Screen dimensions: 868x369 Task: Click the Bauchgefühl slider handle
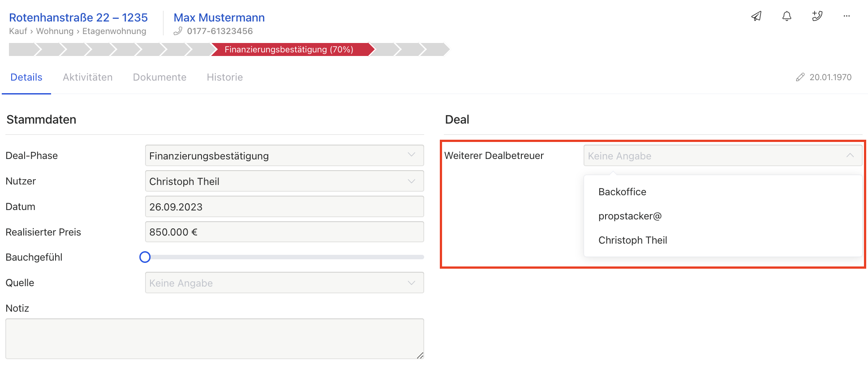pyautogui.click(x=145, y=257)
